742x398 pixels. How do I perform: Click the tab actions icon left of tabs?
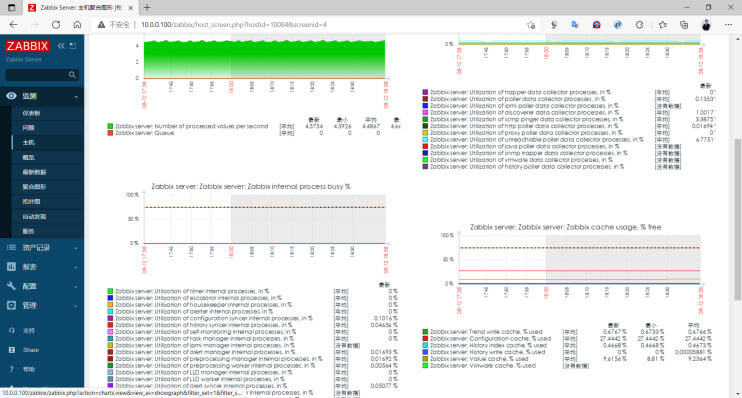point(12,8)
